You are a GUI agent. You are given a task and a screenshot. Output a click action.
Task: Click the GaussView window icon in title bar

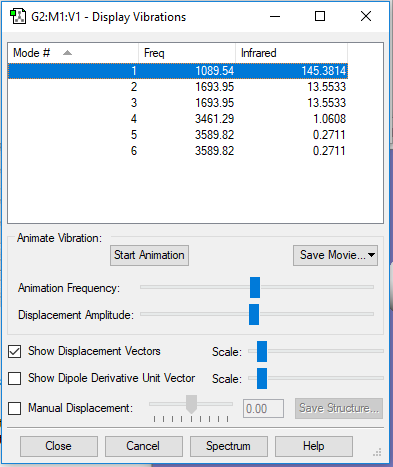tap(18, 17)
